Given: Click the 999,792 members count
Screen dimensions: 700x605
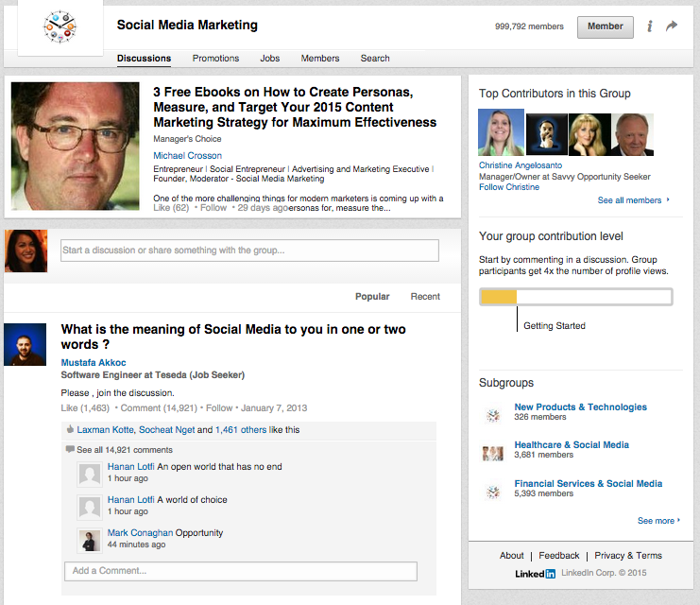Looking at the screenshot, I should coord(529,26).
